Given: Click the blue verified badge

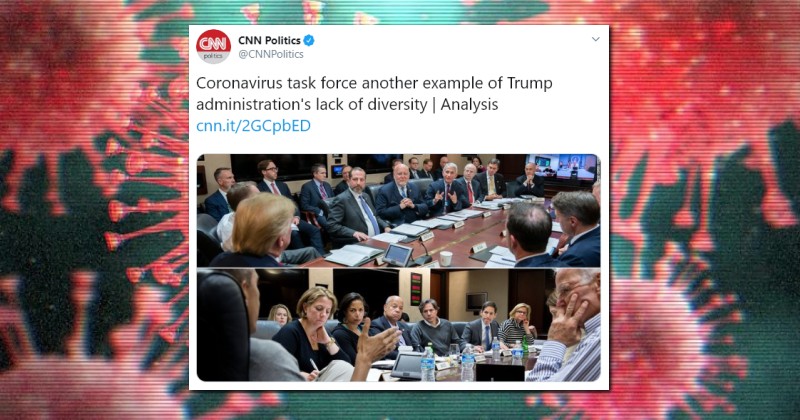Looking at the screenshot, I should [309, 40].
